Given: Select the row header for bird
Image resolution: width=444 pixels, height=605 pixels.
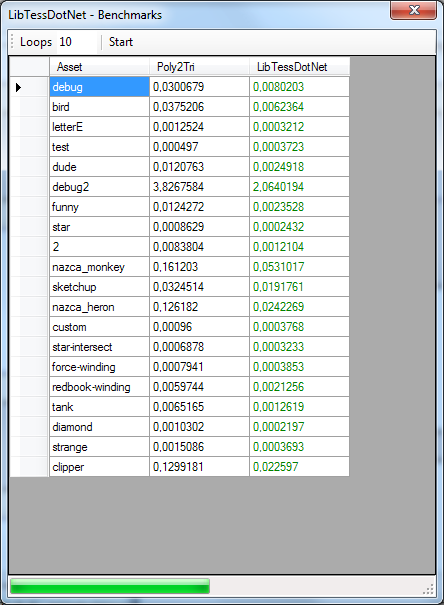Looking at the screenshot, I should (x=29, y=107).
